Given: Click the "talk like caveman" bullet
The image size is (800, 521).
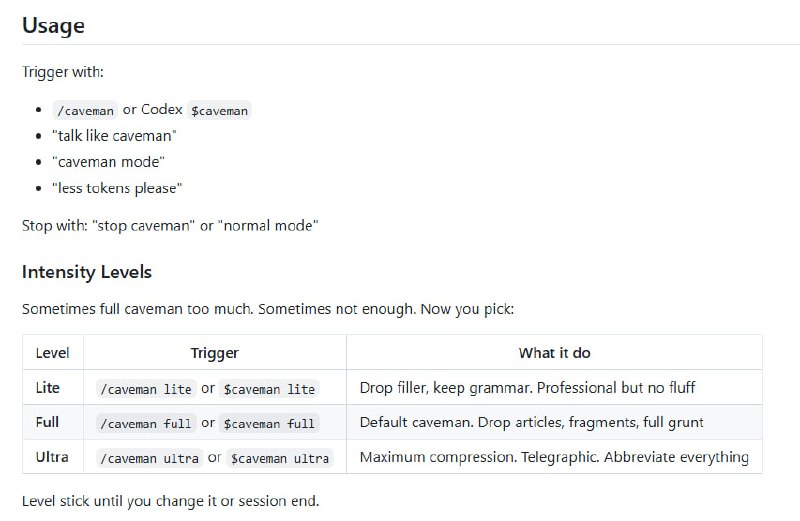Looking at the screenshot, I should [x=116, y=136].
